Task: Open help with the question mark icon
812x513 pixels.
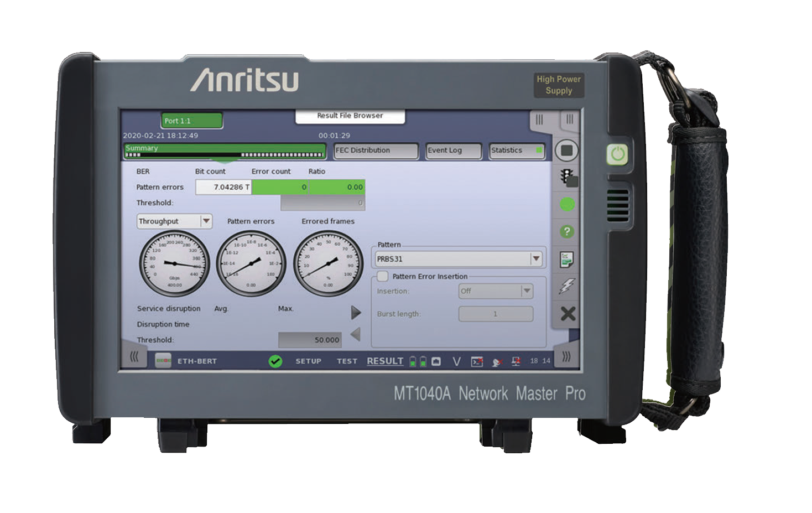Action: click(567, 231)
